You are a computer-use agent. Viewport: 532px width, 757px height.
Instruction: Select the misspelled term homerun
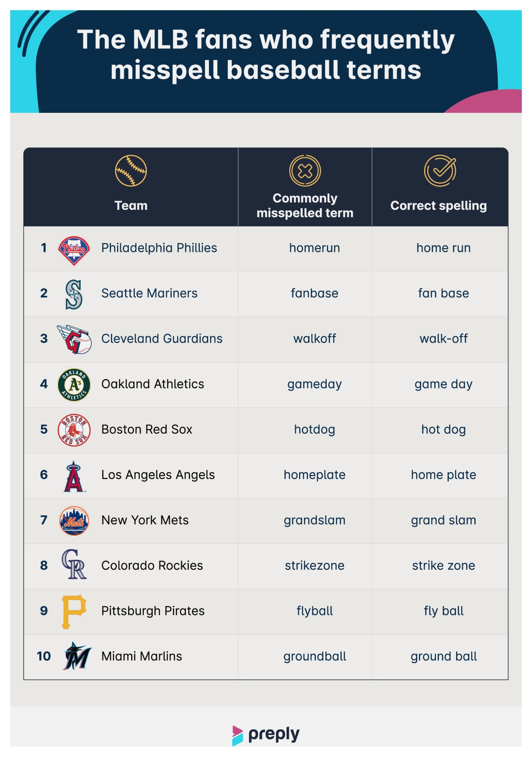[314, 248]
